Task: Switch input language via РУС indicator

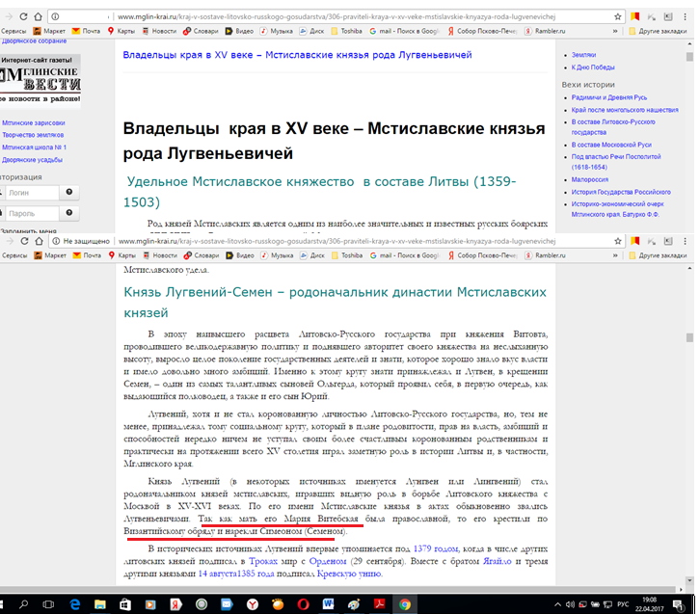Action: 623,604
